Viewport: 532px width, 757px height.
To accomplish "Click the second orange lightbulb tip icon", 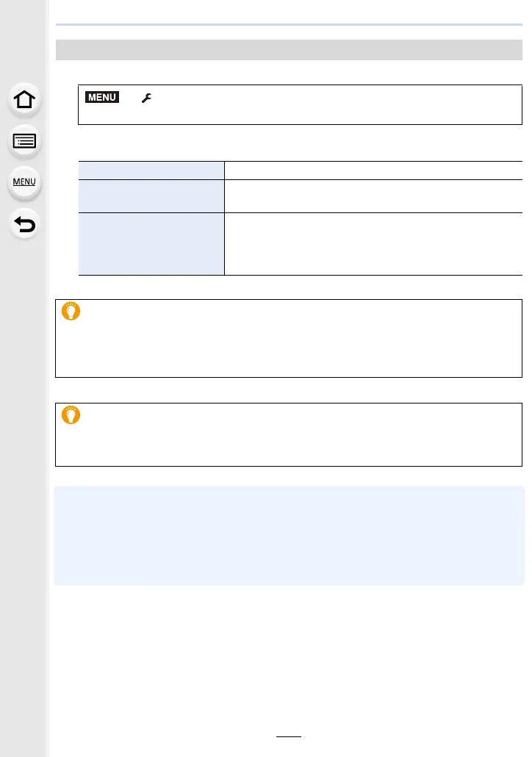I will click(x=71, y=415).
